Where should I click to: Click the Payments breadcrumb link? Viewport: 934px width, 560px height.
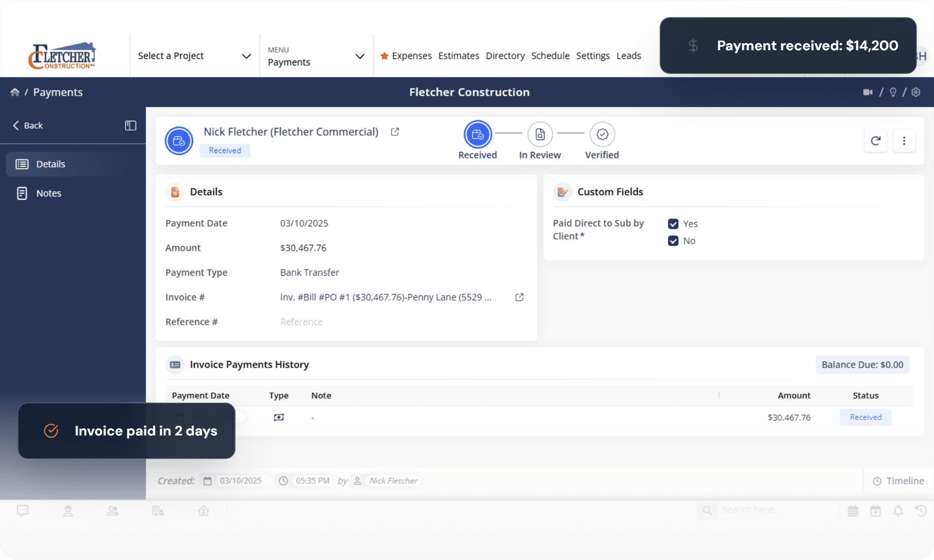[58, 92]
